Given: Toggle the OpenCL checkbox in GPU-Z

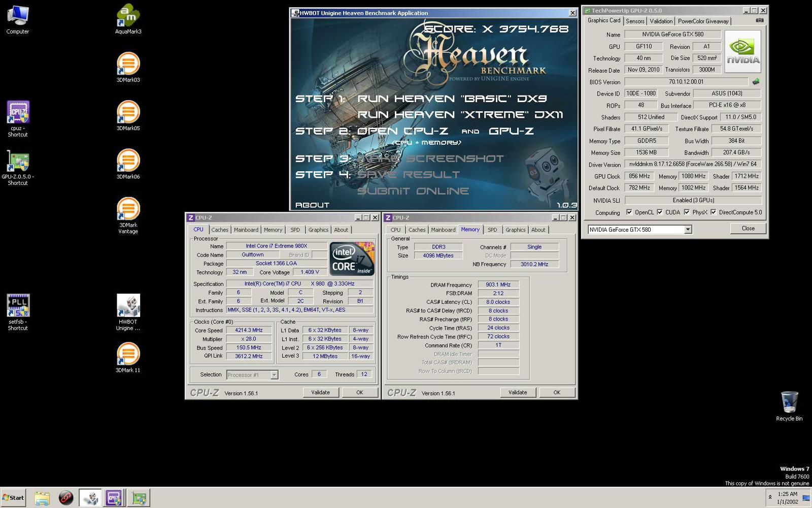Looking at the screenshot, I should click(629, 212).
